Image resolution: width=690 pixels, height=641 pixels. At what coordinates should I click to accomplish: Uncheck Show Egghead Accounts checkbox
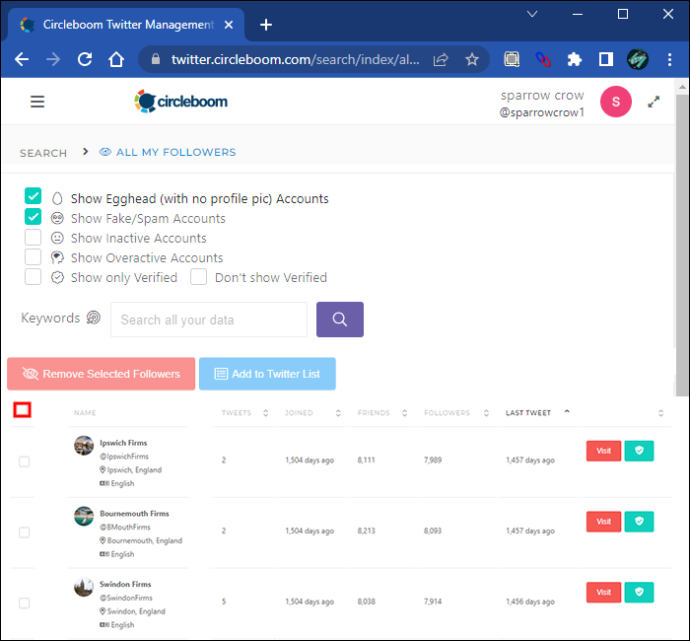pos(33,196)
